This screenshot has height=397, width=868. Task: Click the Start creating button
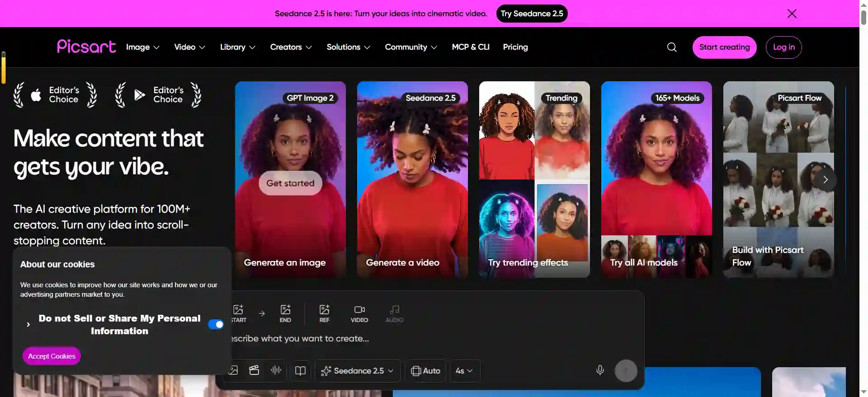click(724, 47)
